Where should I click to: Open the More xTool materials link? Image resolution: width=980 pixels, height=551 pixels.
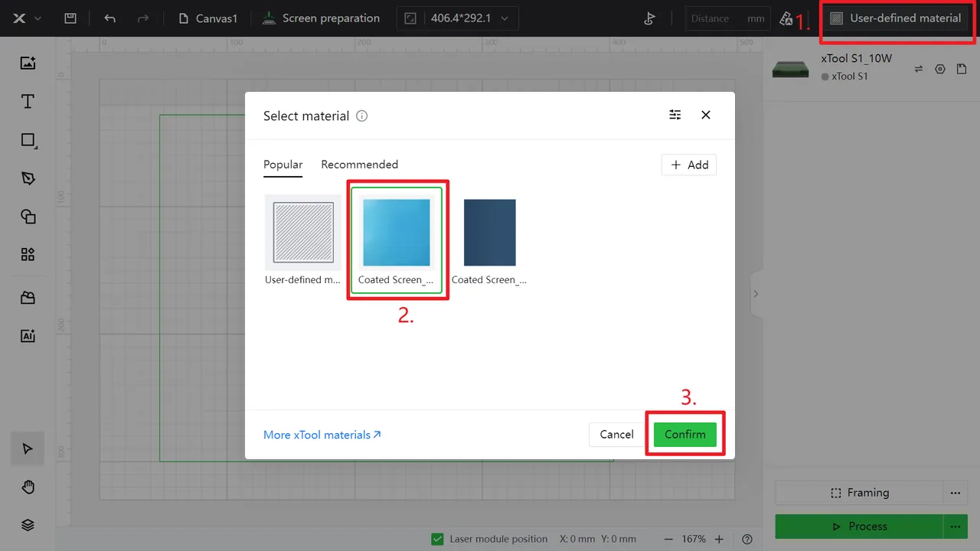[322, 435]
